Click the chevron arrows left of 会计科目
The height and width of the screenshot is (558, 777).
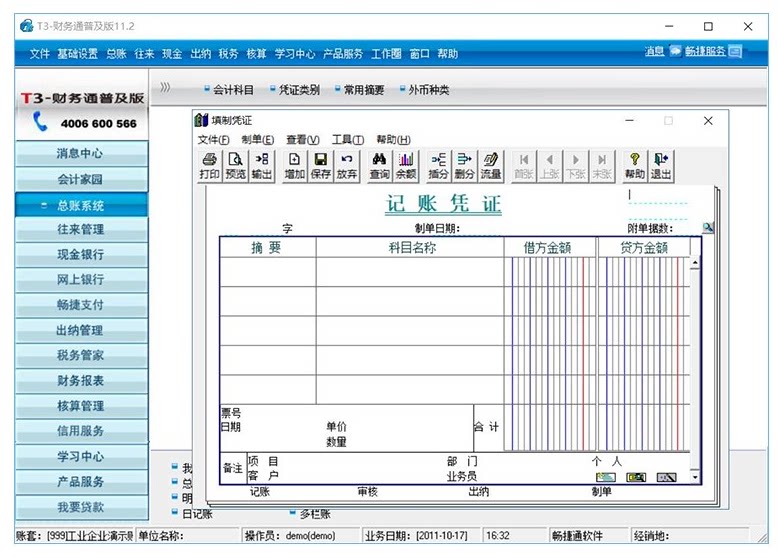point(165,88)
